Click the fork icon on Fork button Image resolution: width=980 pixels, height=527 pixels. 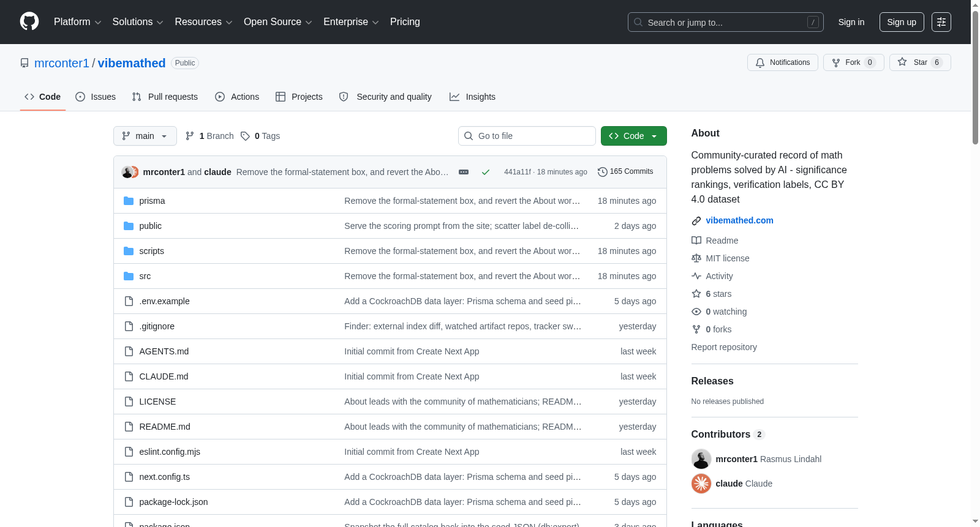point(836,62)
